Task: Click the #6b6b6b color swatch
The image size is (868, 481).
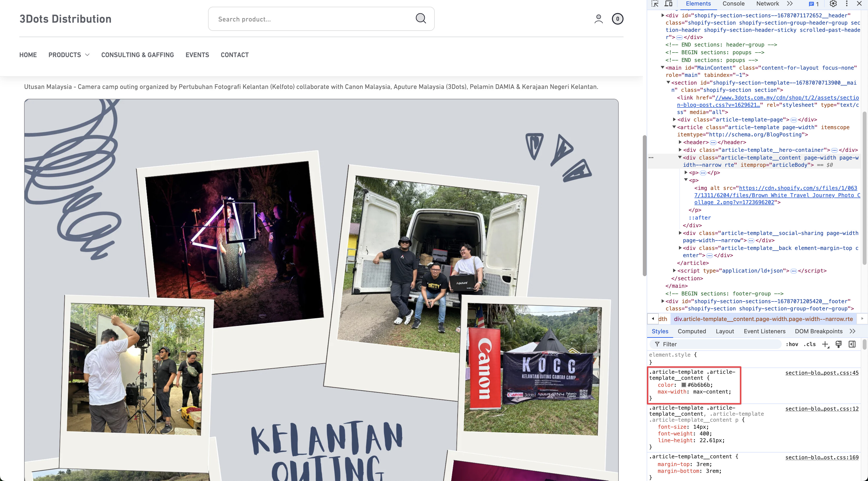Action: (684, 385)
